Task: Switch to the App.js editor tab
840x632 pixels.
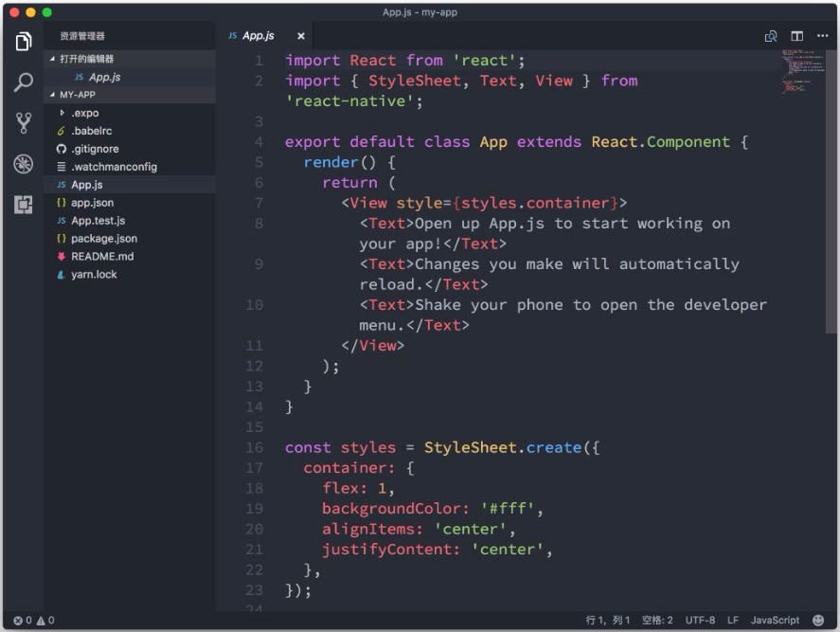Action: [256, 36]
